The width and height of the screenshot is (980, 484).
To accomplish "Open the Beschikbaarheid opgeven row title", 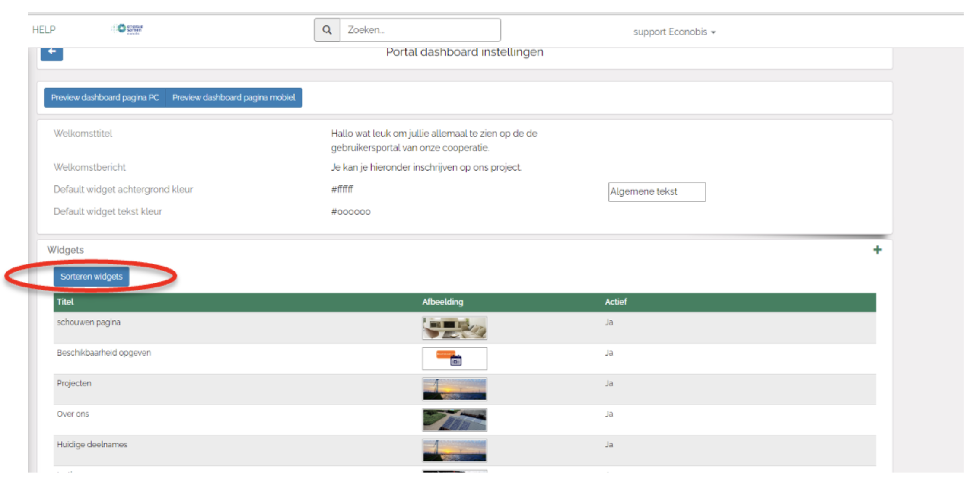I will pyautogui.click(x=104, y=353).
